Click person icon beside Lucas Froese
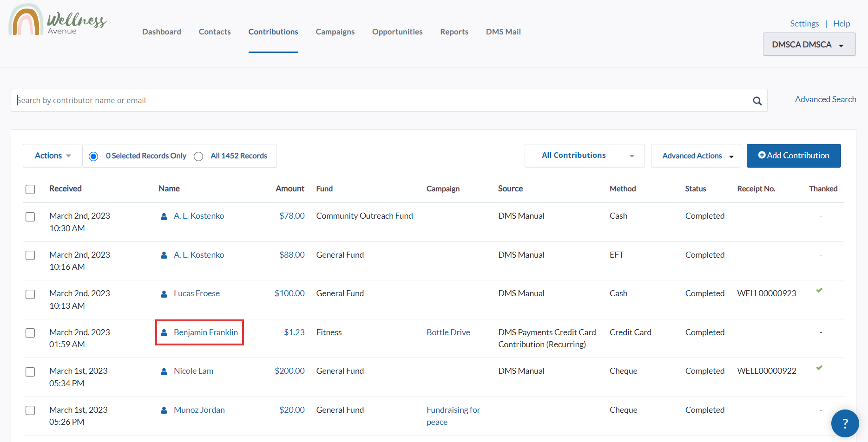Screen dimensions: 868x442 (x=164, y=294)
